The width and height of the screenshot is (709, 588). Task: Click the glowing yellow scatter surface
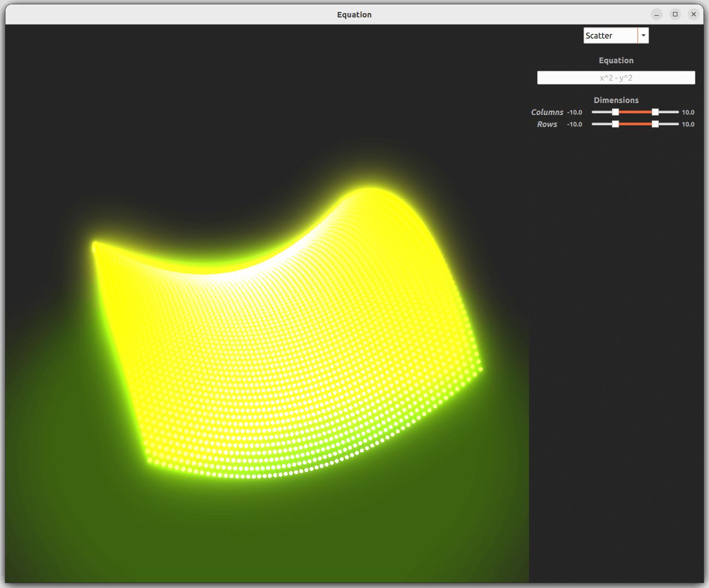pyautogui.click(x=284, y=338)
